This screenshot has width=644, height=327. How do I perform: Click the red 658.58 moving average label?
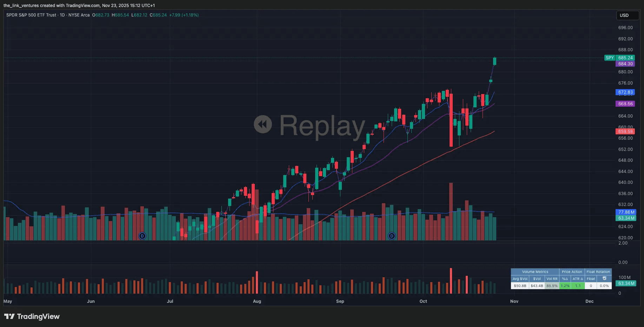click(625, 132)
